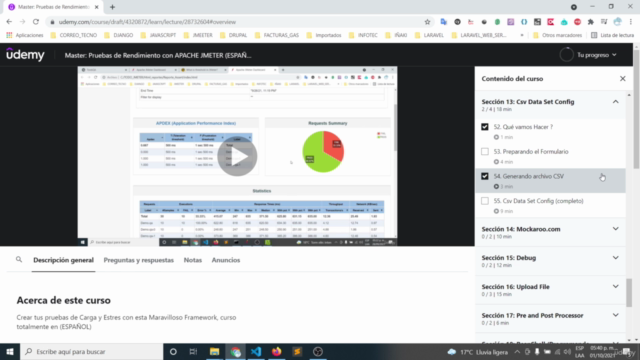Open the media control extension icon
This screenshot has height=360, width=640.
pos(604,22)
